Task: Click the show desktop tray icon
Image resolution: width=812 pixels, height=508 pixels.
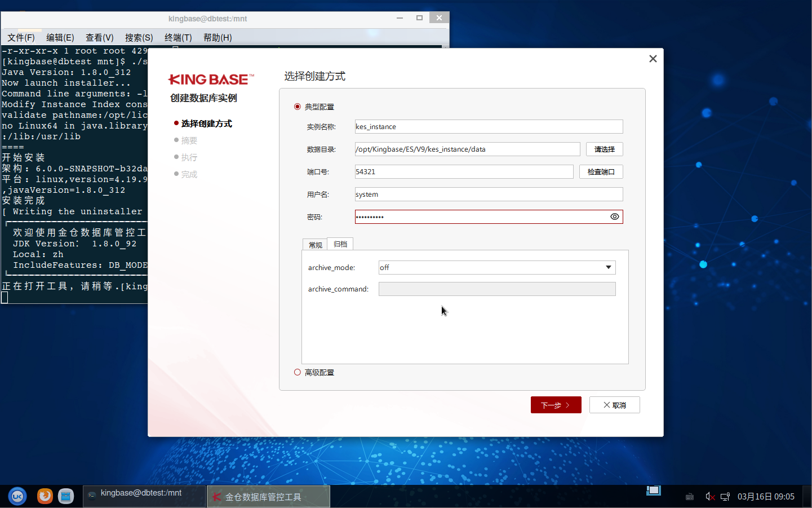Action: 654,491
